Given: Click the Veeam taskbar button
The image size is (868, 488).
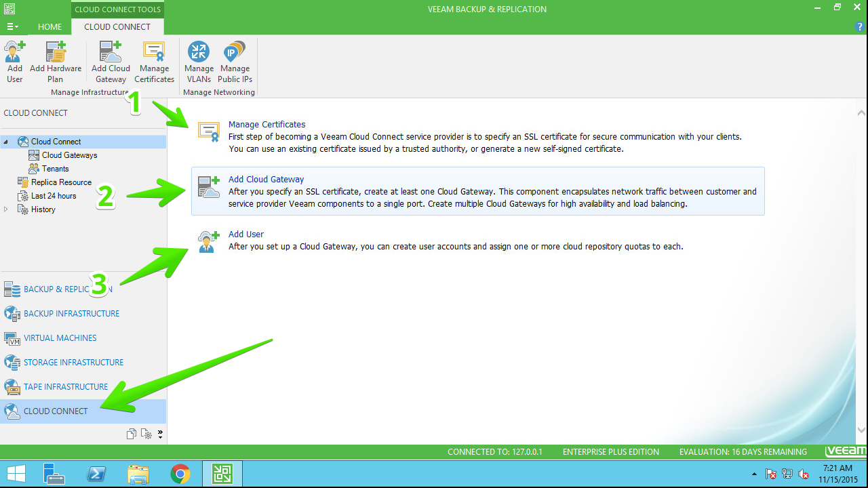Looking at the screenshot, I should click(x=222, y=474).
